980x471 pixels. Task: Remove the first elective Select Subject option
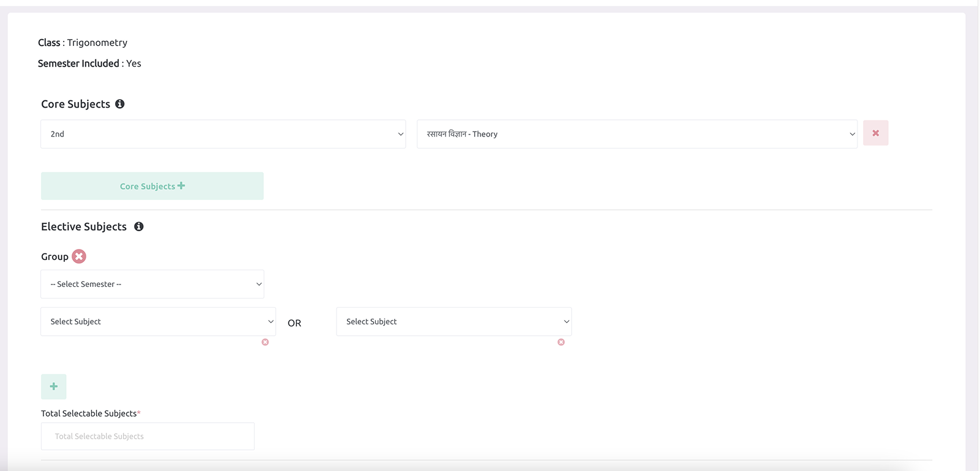tap(265, 342)
